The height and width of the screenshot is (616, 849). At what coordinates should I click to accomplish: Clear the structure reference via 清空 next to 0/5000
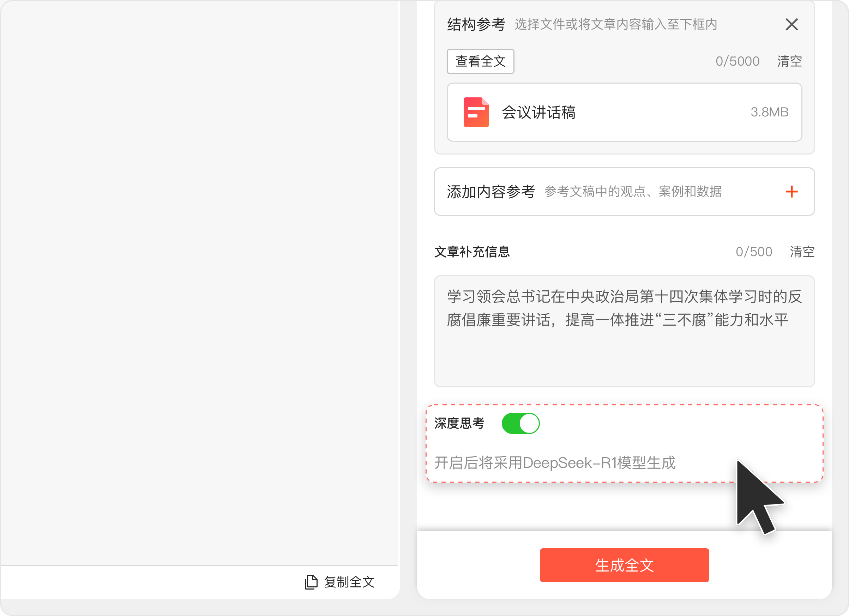pos(789,61)
